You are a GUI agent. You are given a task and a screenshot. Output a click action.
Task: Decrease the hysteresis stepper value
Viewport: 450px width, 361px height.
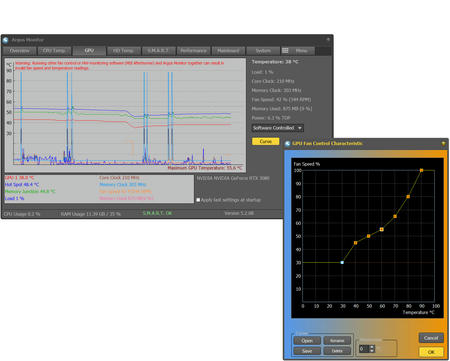click(x=372, y=351)
